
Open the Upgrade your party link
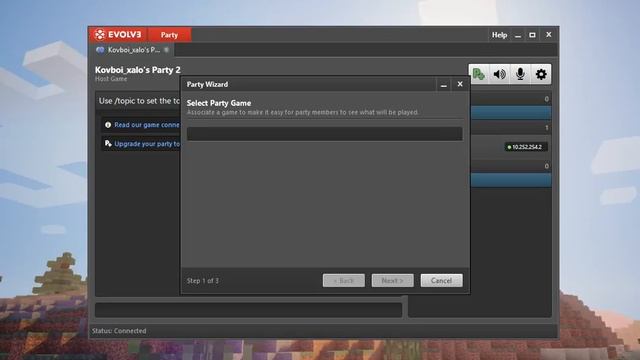pos(147,144)
